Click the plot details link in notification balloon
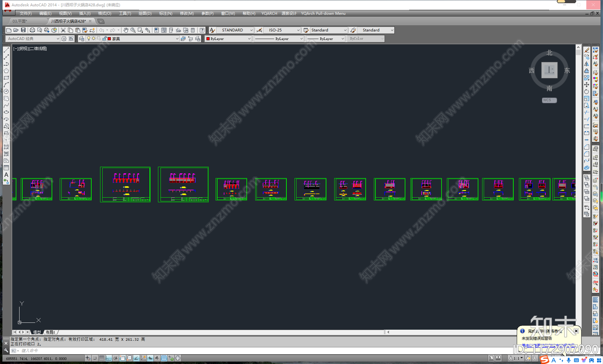Screen dimensions: 603x364 548,346
